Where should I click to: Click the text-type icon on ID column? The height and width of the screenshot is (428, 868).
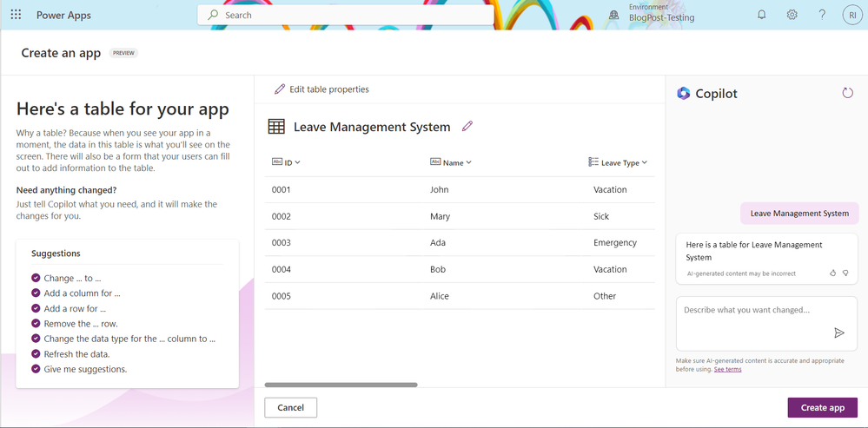coord(277,162)
